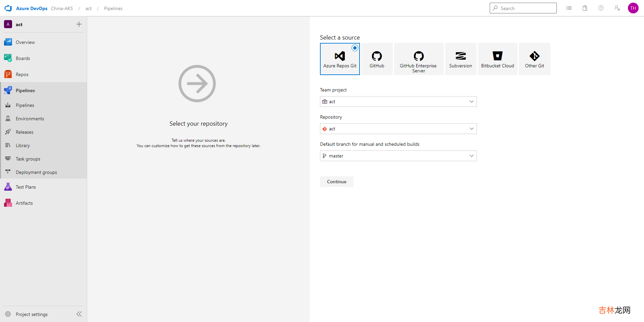Select the Azure Repos Git source tile
The image size is (644, 322).
click(340, 59)
